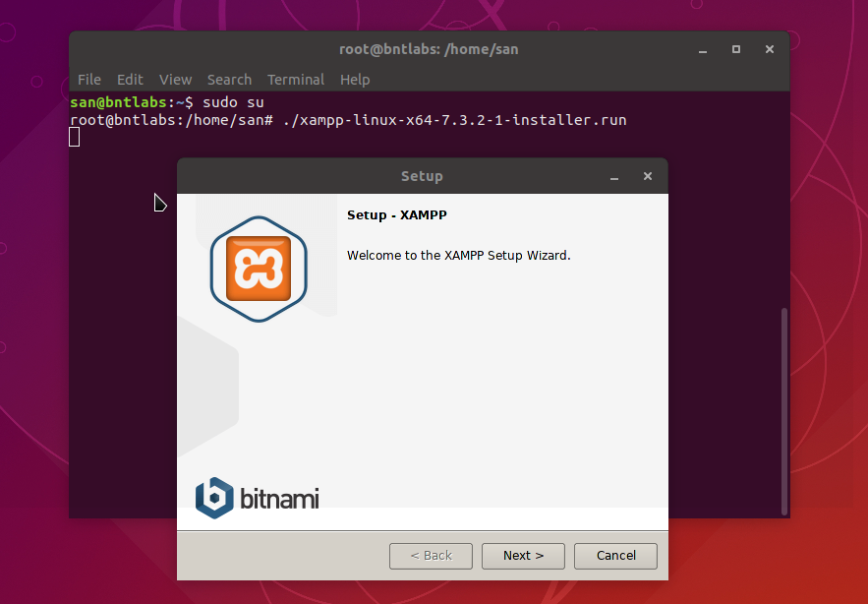868x604 pixels.
Task: Open the terminal Edit menu
Action: click(130, 80)
